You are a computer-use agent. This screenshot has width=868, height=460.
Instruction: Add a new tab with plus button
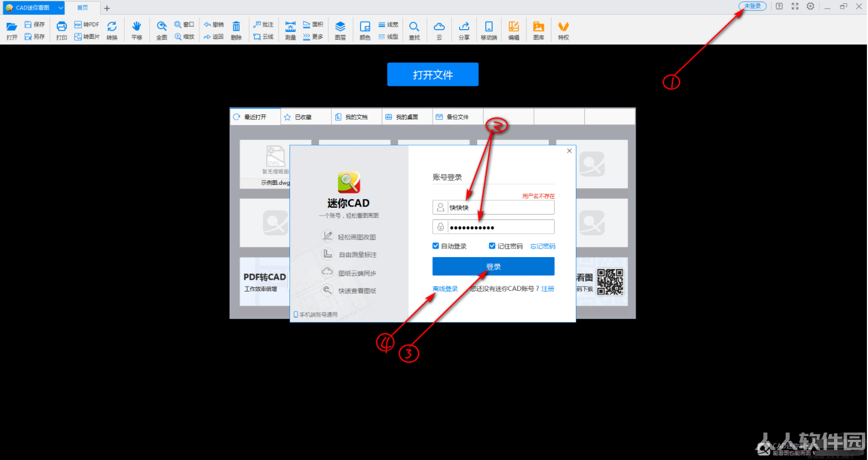point(107,8)
